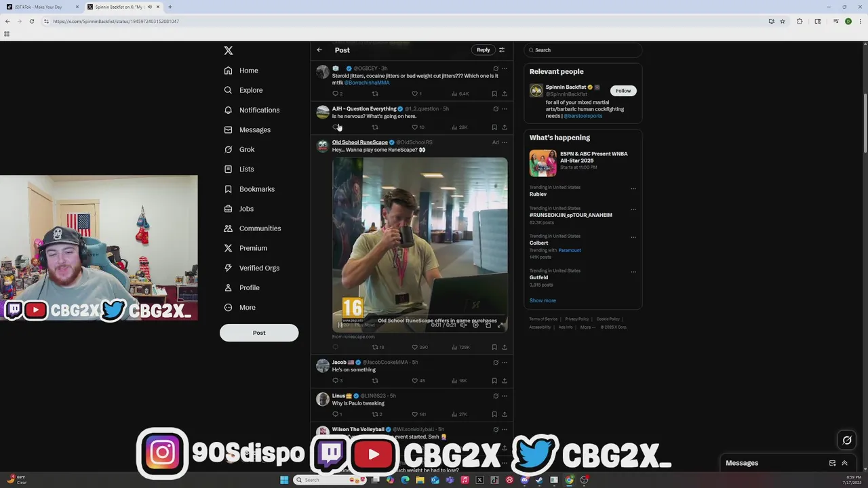This screenshot has height=488, width=868.
Task: Bookmark the AJH Question Everything reply
Action: 494,127
